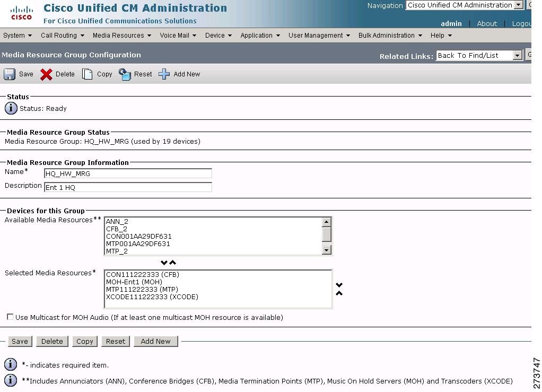542x392 pixels.
Task: Enable Use Multicast for MOH Audio checkbox
Action: (x=10, y=317)
